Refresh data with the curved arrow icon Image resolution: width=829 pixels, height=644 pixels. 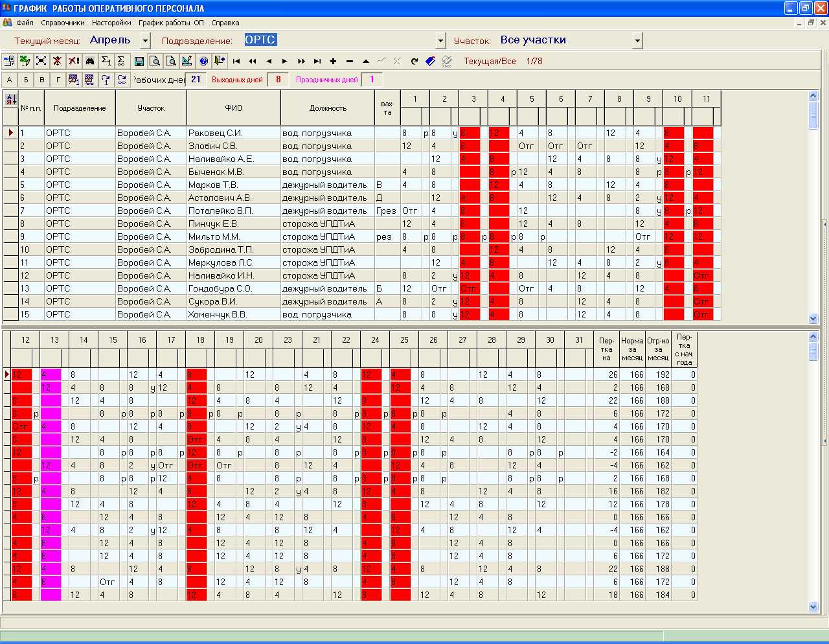414,61
